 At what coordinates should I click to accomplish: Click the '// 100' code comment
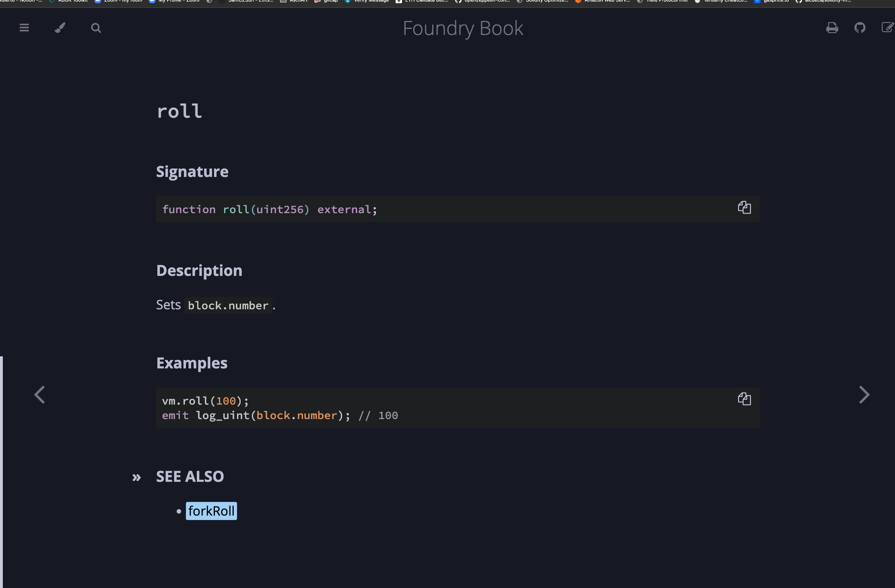pos(378,415)
